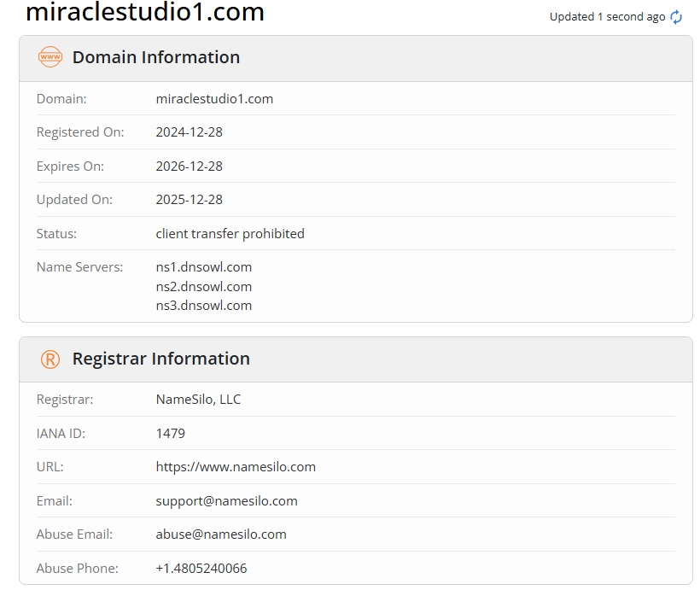
Task: Click the Registered On date 2024-12-28
Action: click(189, 132)
